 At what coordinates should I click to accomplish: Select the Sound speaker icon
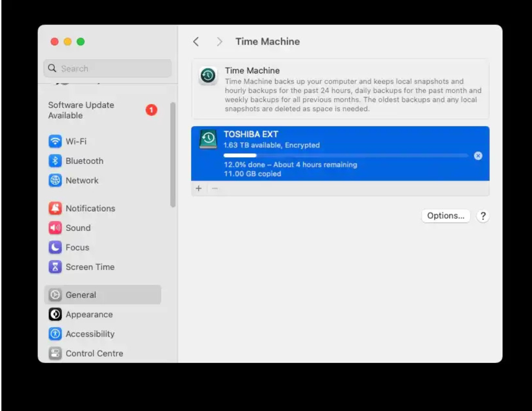[x=55, y=228]
